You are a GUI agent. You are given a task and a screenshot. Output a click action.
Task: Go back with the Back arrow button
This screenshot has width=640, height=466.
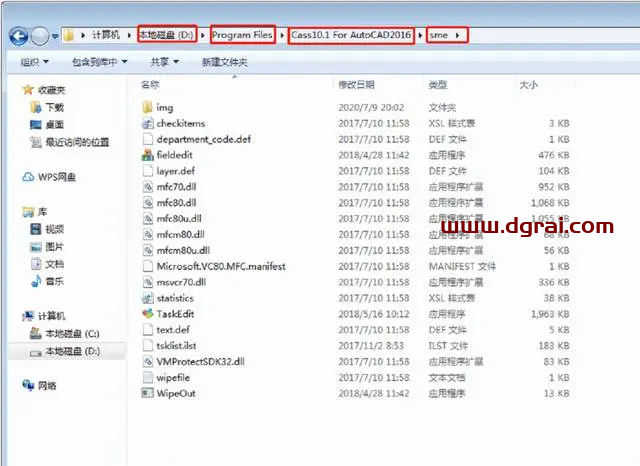click(18, 36)
